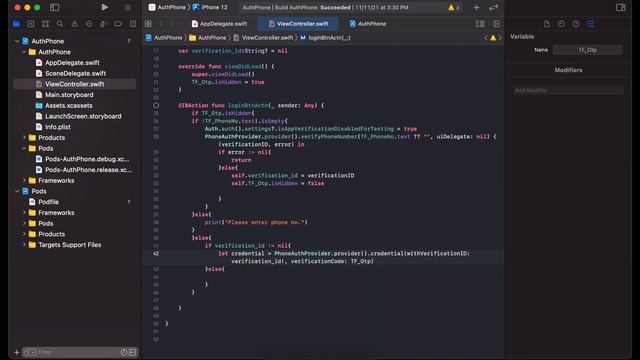Open the Test navigator
The height and width of the screenshot is (360, 640).
89,24
